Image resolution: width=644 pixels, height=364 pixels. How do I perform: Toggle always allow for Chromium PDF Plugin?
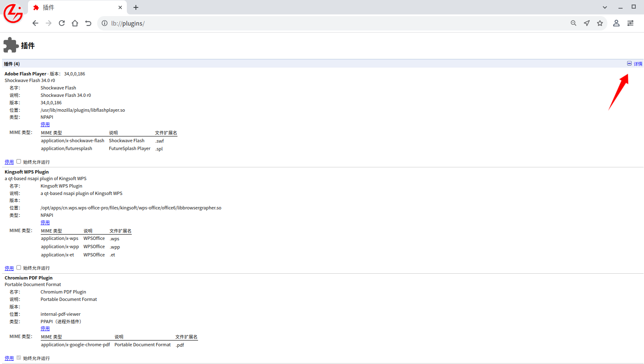[19, 358]
